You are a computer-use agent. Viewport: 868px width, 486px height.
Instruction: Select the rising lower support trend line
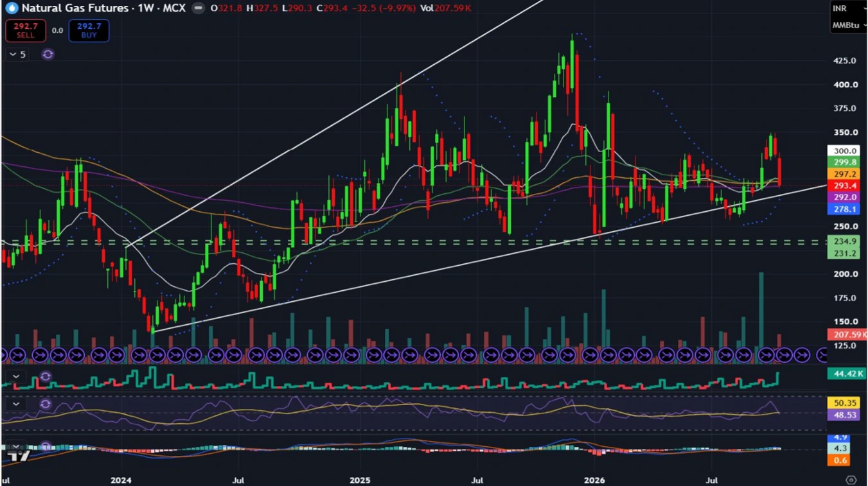(488, 258)
